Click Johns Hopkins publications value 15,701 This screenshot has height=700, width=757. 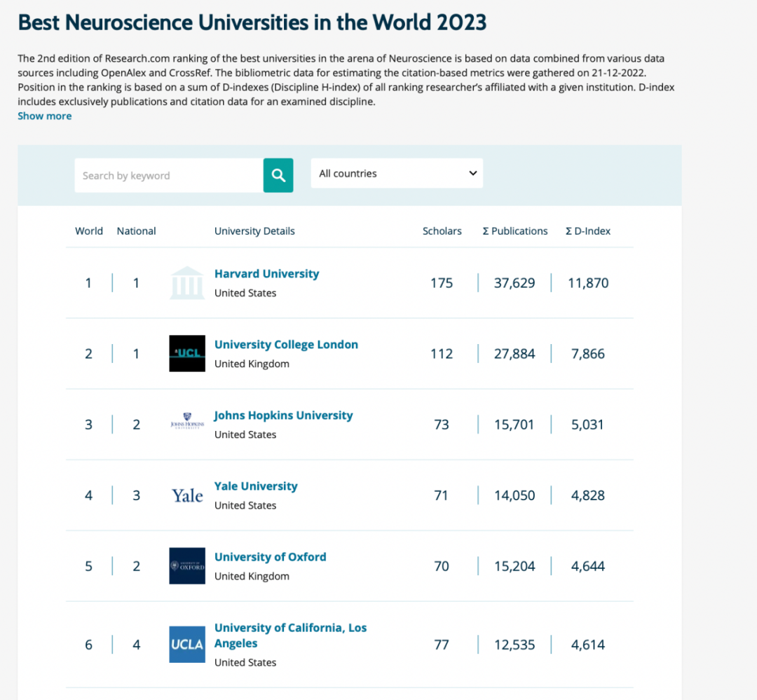point(514,425)
